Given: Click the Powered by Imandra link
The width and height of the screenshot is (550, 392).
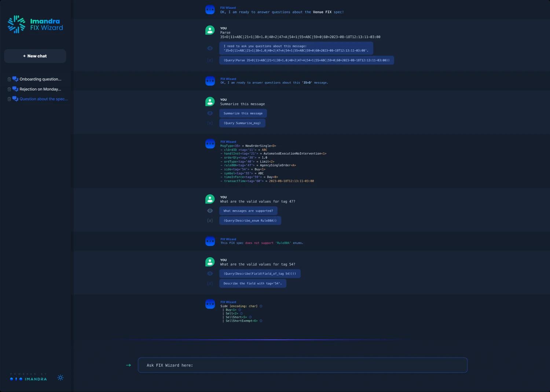Looking at the screenshot, I should point(29,377).
